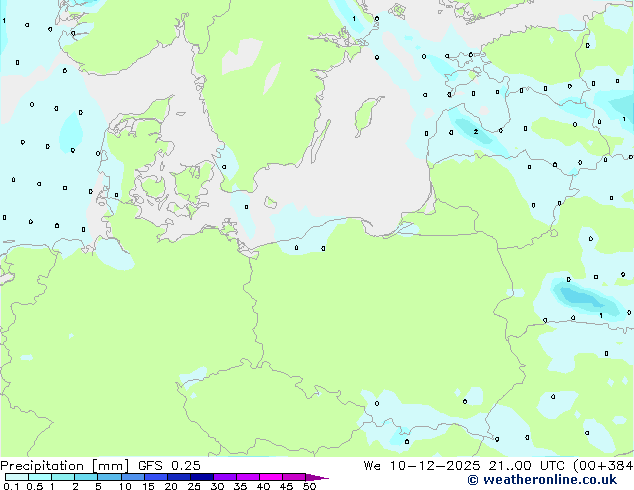Click the 'We 10-12-2025 21..00 UTC' timestamp
This screenshot has width=634, height=490.
pos(464,466)
